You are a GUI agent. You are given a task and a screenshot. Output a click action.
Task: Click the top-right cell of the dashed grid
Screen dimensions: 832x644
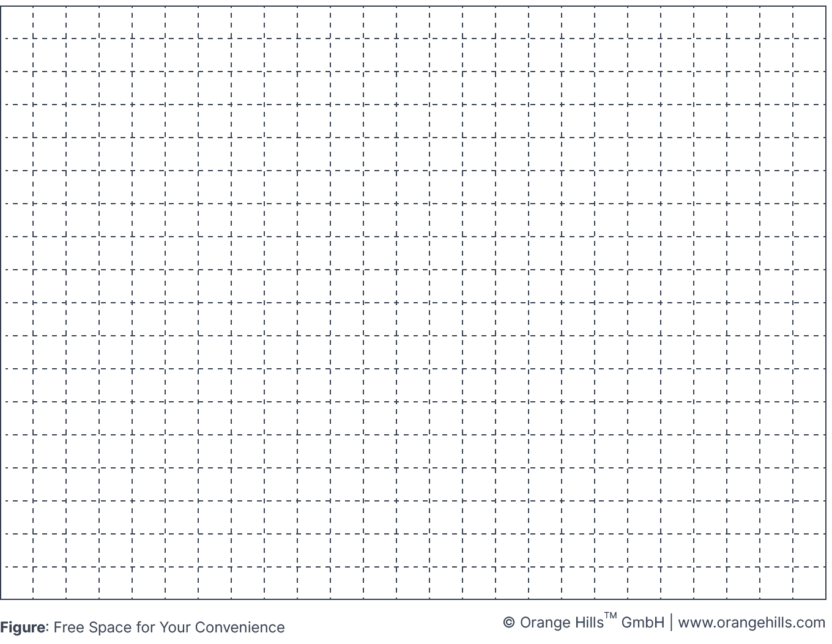coord(810,23)
